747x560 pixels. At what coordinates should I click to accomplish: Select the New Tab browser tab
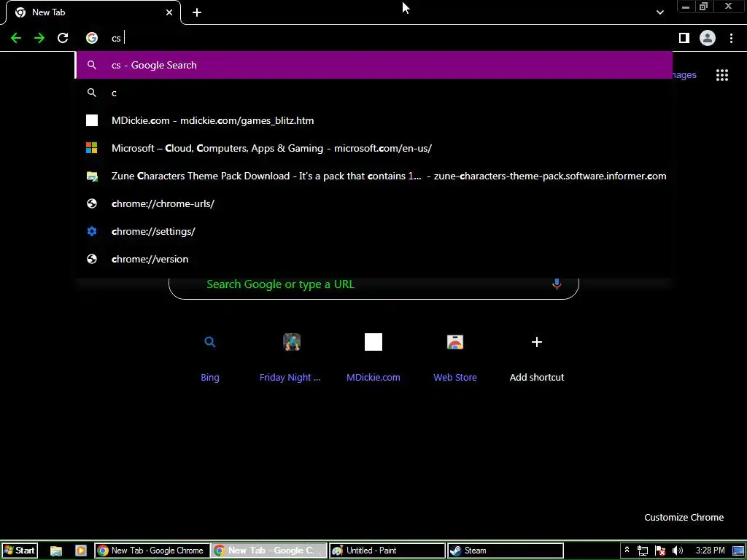click(93, 12)
